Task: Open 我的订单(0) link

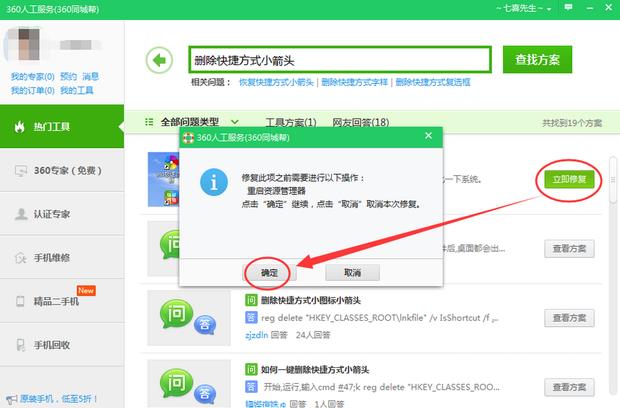Action: [x=32, y=91]
